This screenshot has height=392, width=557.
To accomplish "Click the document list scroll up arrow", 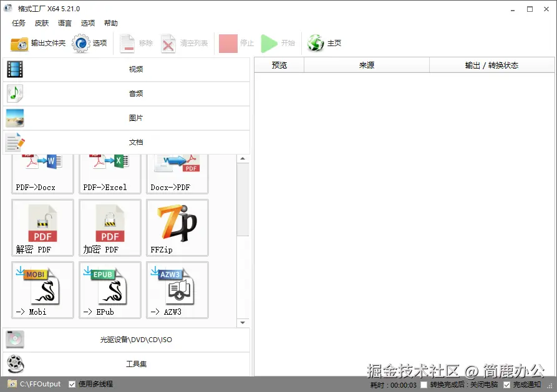I will click(243, 159).
